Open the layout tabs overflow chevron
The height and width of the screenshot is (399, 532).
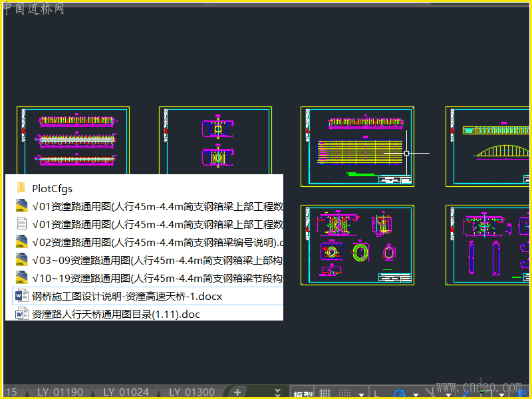(277, 392)
